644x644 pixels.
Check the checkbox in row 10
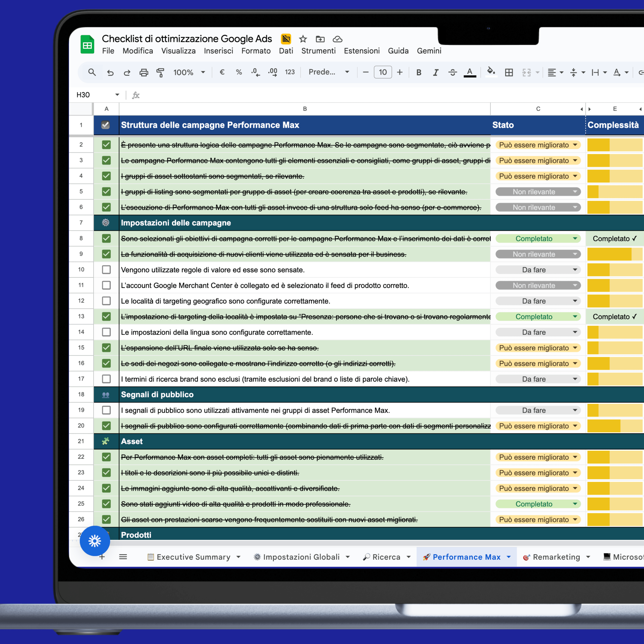[106, 269]
